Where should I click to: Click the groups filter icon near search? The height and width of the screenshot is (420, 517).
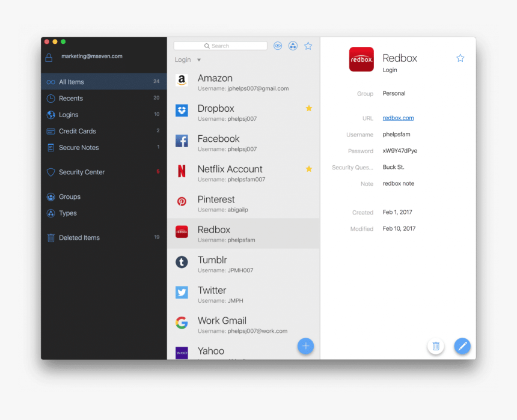[x=293, y=46]
